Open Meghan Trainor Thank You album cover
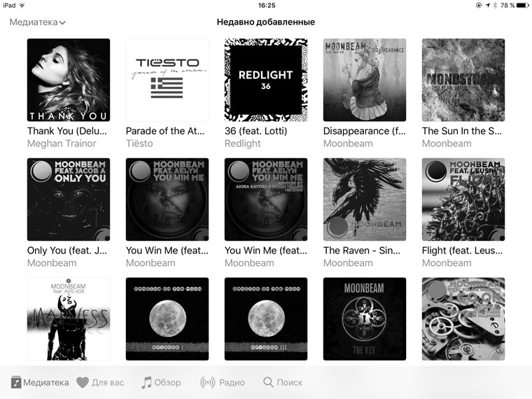Image resolution: width=532 pixels, height=399 pixels. pos(69,80)
